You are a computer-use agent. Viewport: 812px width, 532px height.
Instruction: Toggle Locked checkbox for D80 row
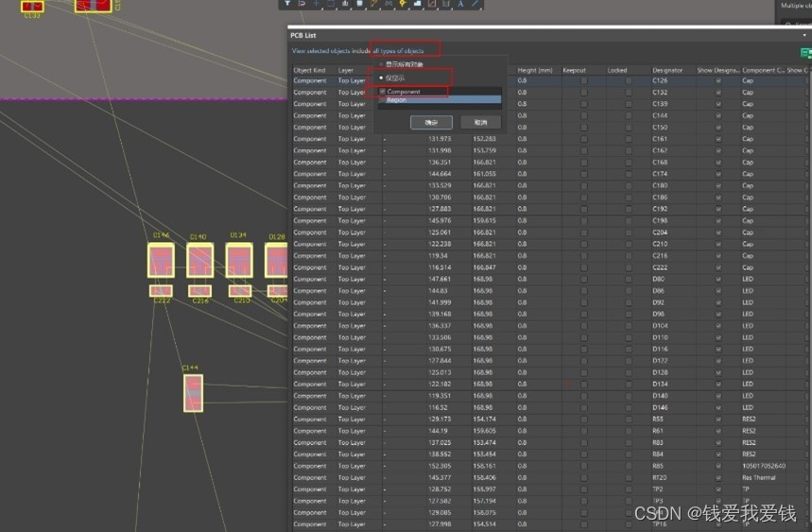(x=629, y=280)
